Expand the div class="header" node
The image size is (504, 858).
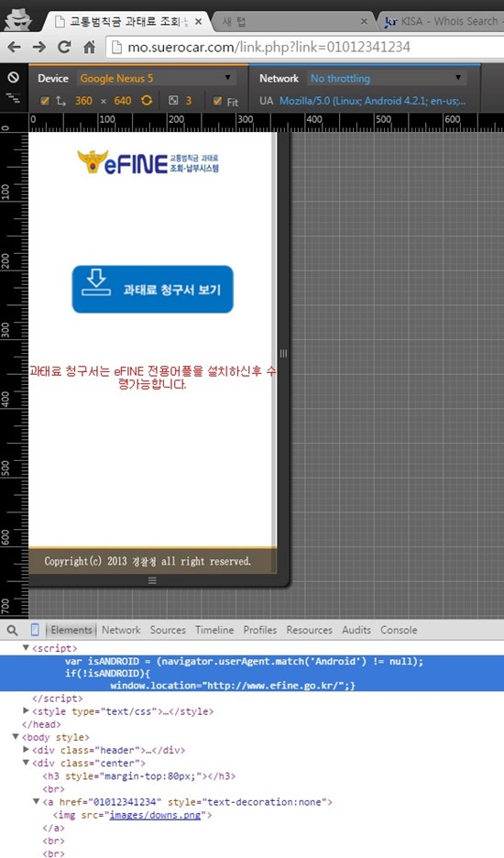26,750
